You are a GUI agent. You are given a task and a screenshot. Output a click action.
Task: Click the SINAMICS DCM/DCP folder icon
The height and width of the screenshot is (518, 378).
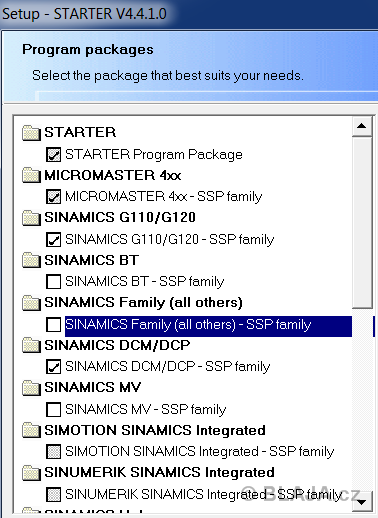coord(31,345)
